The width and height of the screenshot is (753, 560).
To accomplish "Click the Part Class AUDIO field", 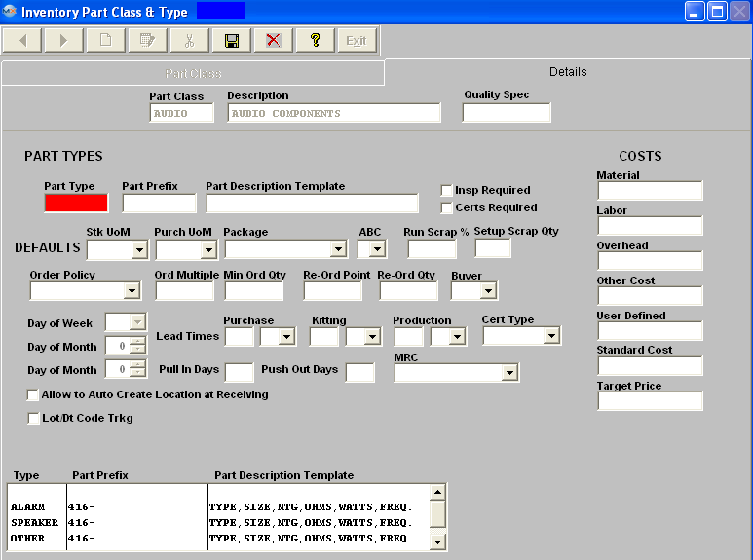I will [x=181, y=113].
